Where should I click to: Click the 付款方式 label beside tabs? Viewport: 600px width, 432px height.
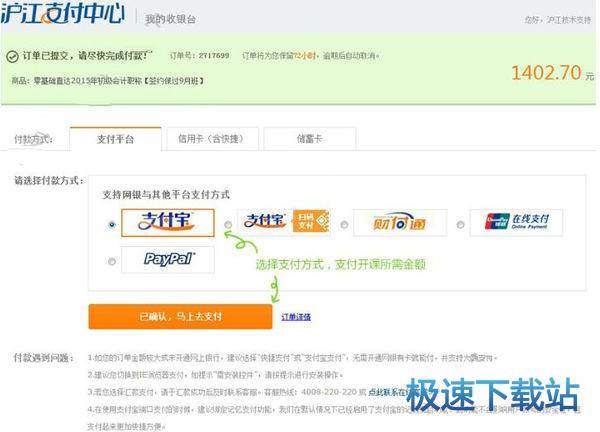click(x=34, y=139)
